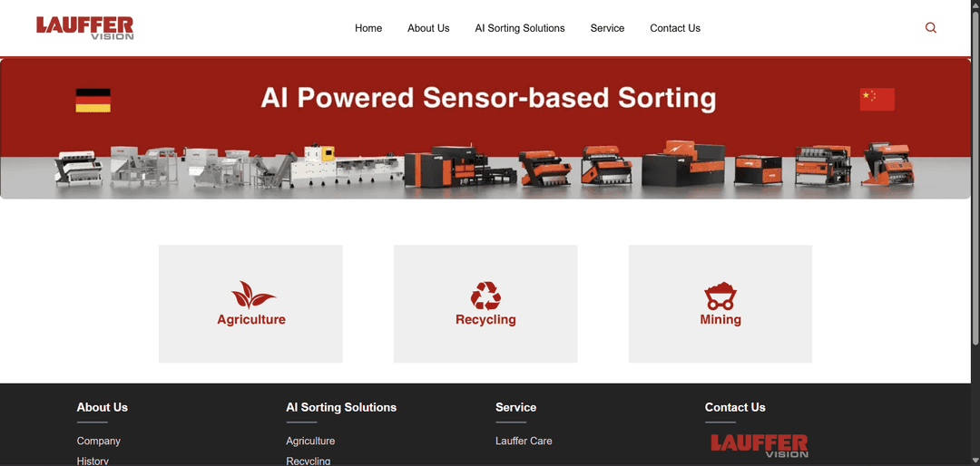Select the German flag icon
The image size is (980, 466).
click(93, 100)
